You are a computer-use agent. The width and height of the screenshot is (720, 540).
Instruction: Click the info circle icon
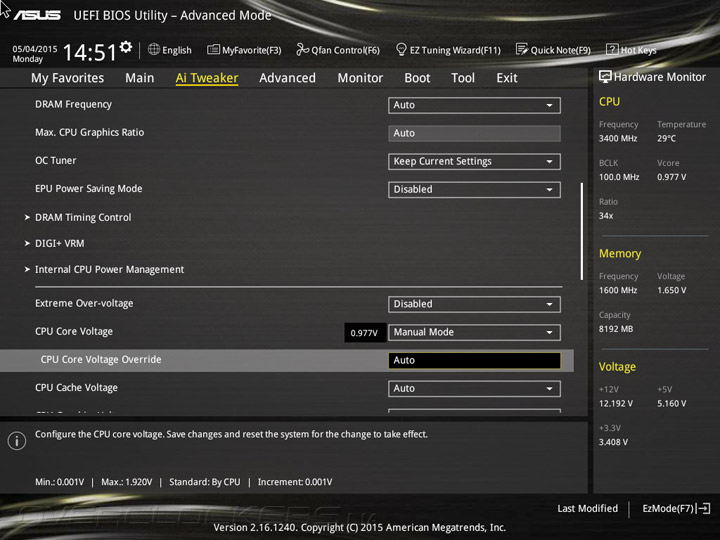pyautogui.click(x=17, y=441)
